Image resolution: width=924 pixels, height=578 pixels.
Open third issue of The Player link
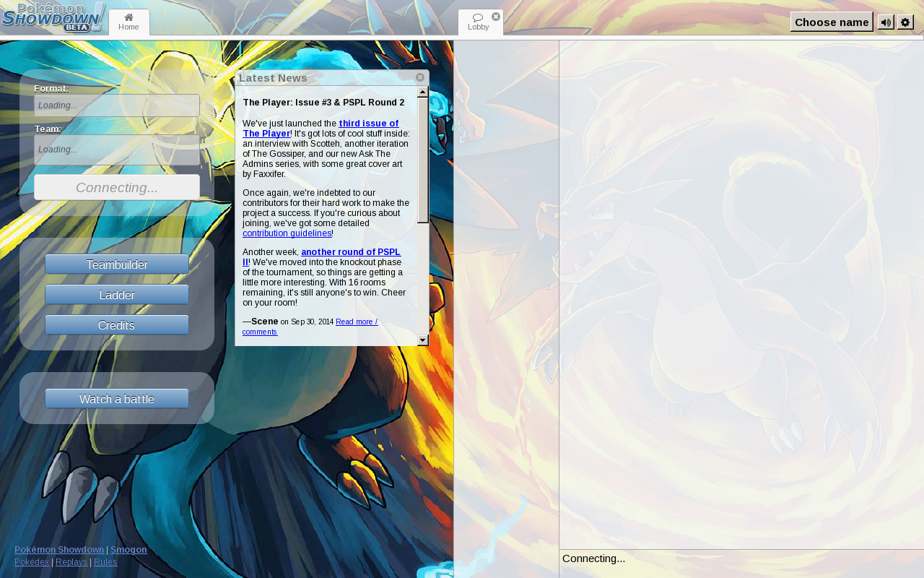(321, 129)
